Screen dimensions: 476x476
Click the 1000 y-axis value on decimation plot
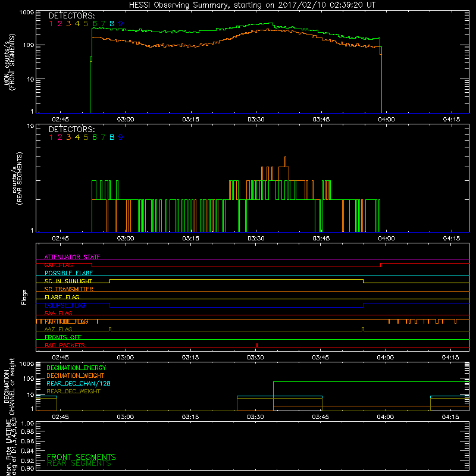tap(27, 364)
